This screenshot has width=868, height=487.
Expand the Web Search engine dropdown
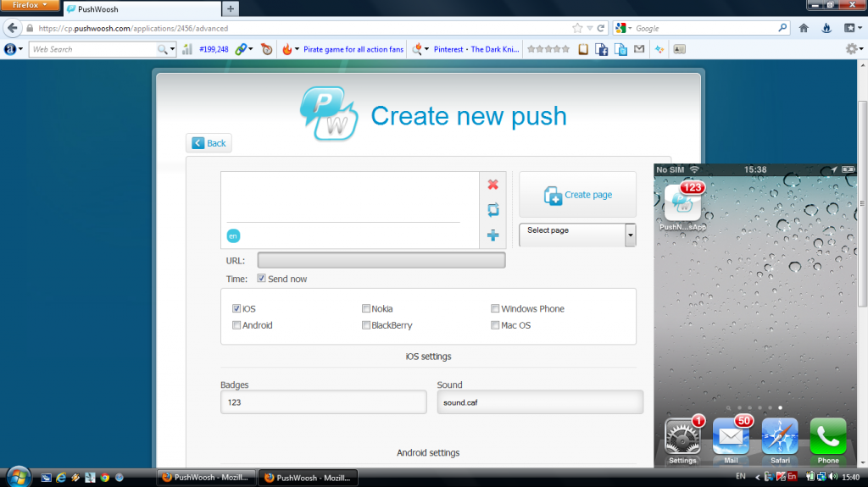tap(172, 49)
